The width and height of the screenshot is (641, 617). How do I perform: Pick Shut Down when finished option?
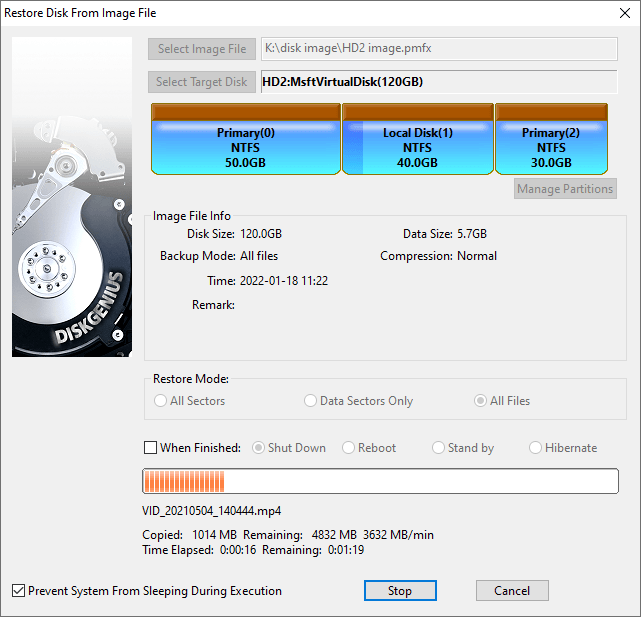point(259,448)
